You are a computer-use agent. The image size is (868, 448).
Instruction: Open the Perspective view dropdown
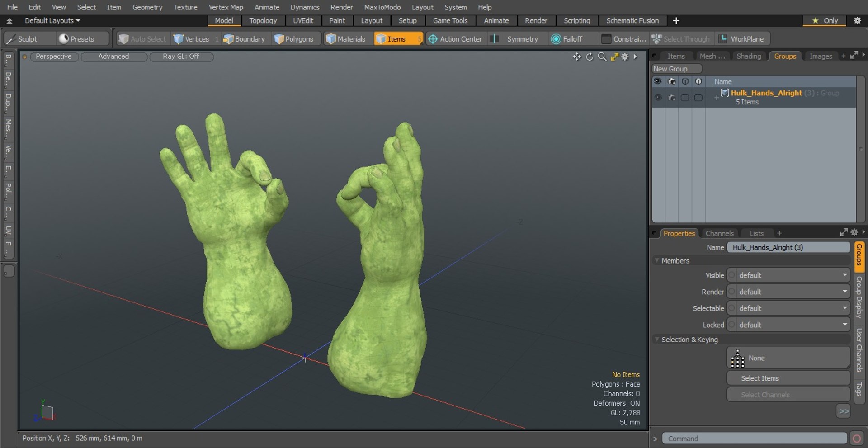click(x=53, y=57)
